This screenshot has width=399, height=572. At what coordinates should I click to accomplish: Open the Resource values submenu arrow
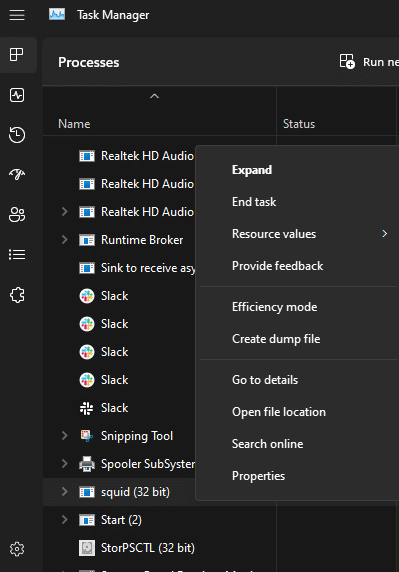click(x=384, y=233)
